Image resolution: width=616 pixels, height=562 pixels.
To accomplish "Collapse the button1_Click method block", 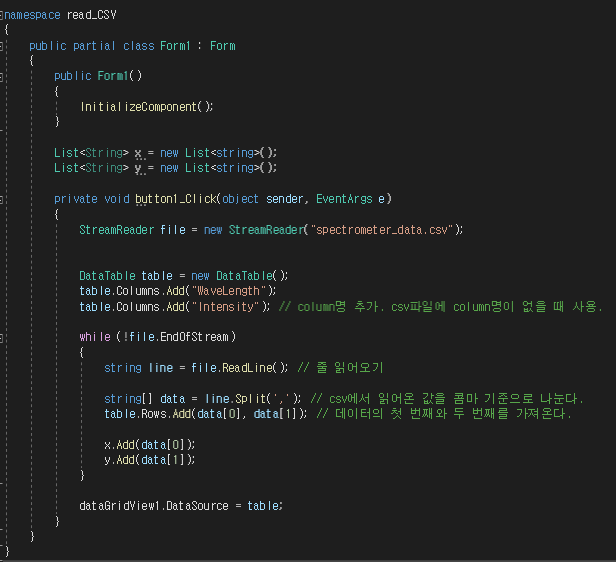I will (1, 200).
